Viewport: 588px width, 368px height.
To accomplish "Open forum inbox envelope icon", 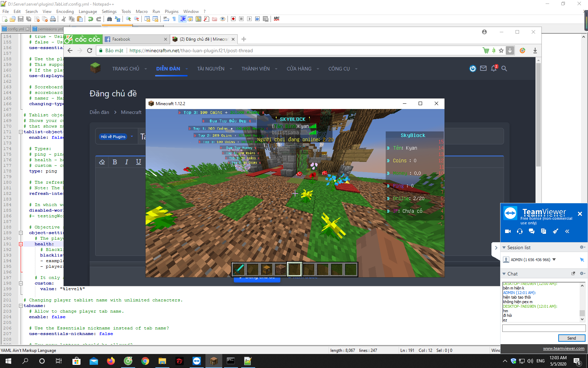I will 483,68.
